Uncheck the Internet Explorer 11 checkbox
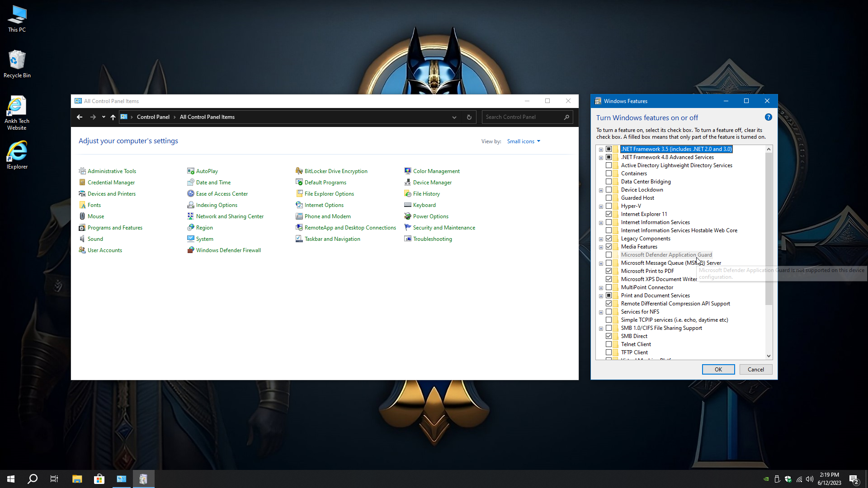Image resolution: width=868 pixels, height=488 pixels. tap(609, 214)
